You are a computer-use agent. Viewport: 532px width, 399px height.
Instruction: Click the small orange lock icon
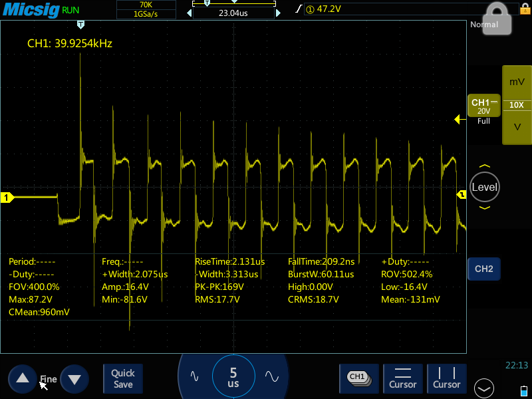point(525,8)
